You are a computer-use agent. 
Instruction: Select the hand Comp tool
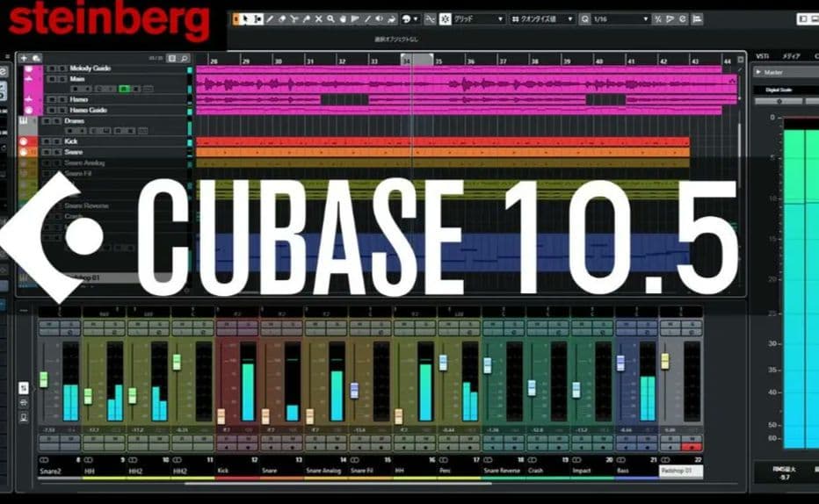pyautogui.click(x=344, y=19)
